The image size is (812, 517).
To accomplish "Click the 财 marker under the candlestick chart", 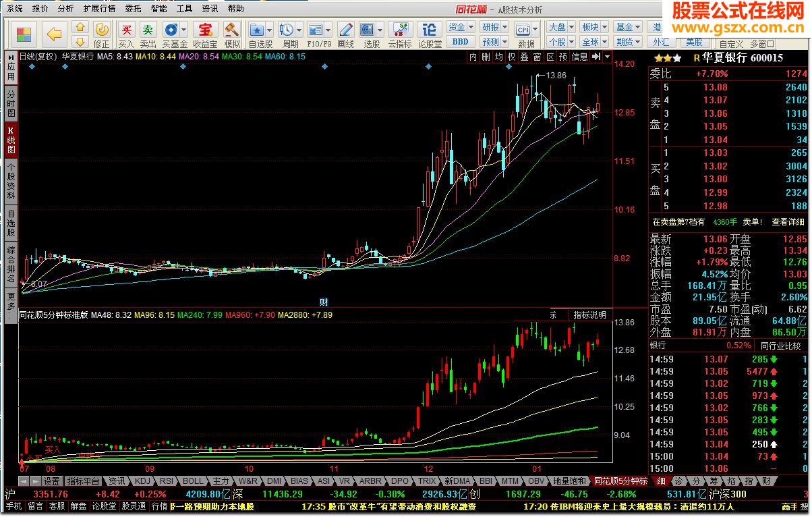I will (324, 301).
